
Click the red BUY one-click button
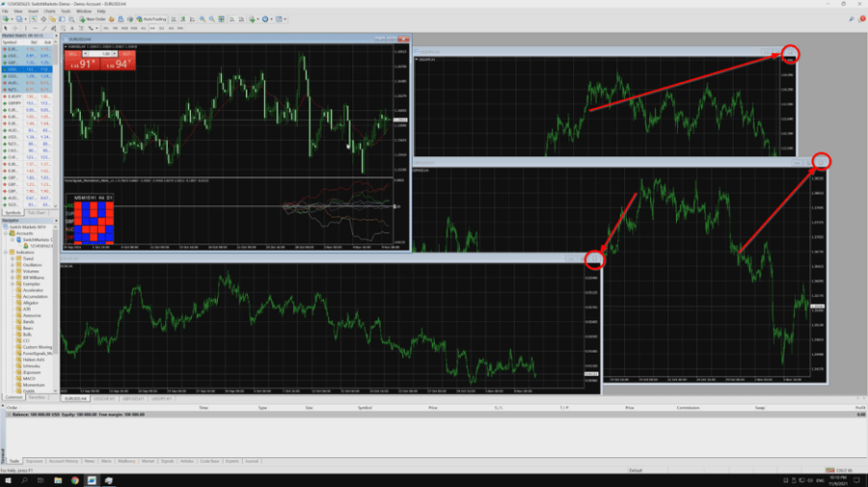[x=118, y=61]
